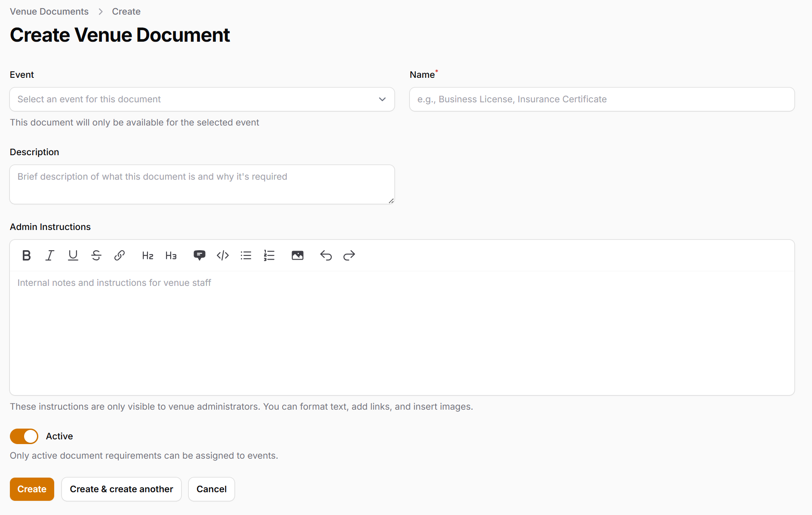Screen dimensions: 812x515
Task: Undo the last editor change
Action: (326, 255)
